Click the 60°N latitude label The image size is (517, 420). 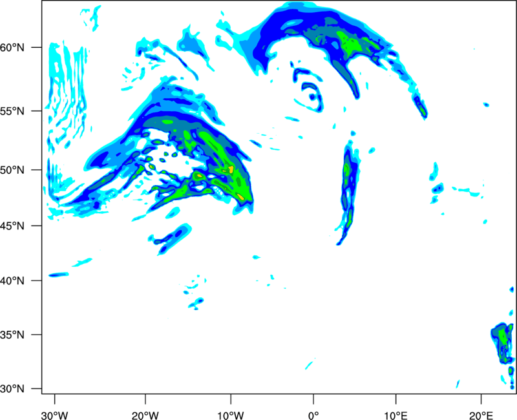click(12, 48)
